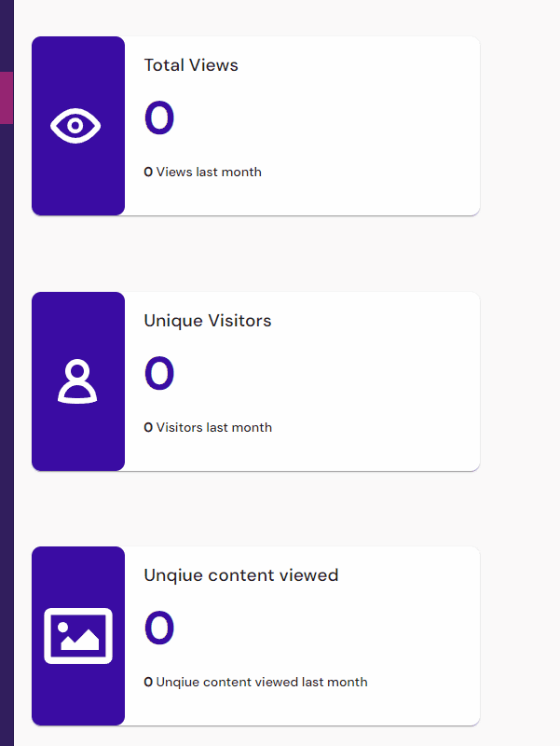The image size is (560, 746).
Task: Click the purple panel of content viewed card
Action: click(x=78, y=636)
